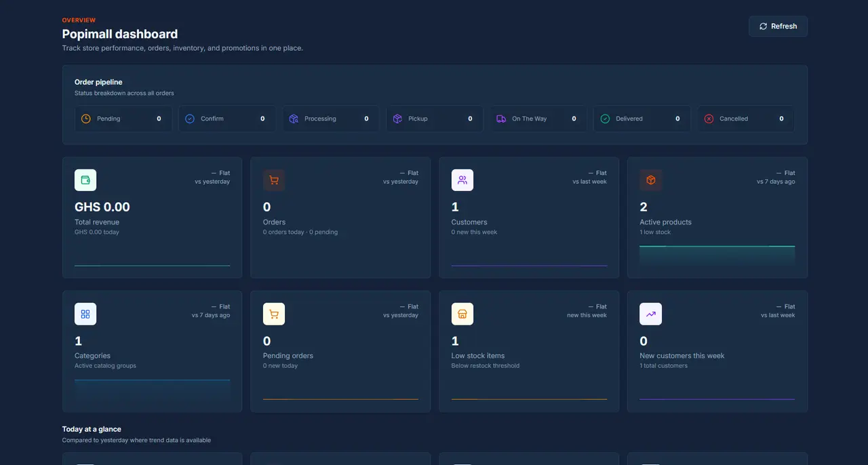Click the Active products label
The height and width of the screenshot is (465, 868).
666,222
